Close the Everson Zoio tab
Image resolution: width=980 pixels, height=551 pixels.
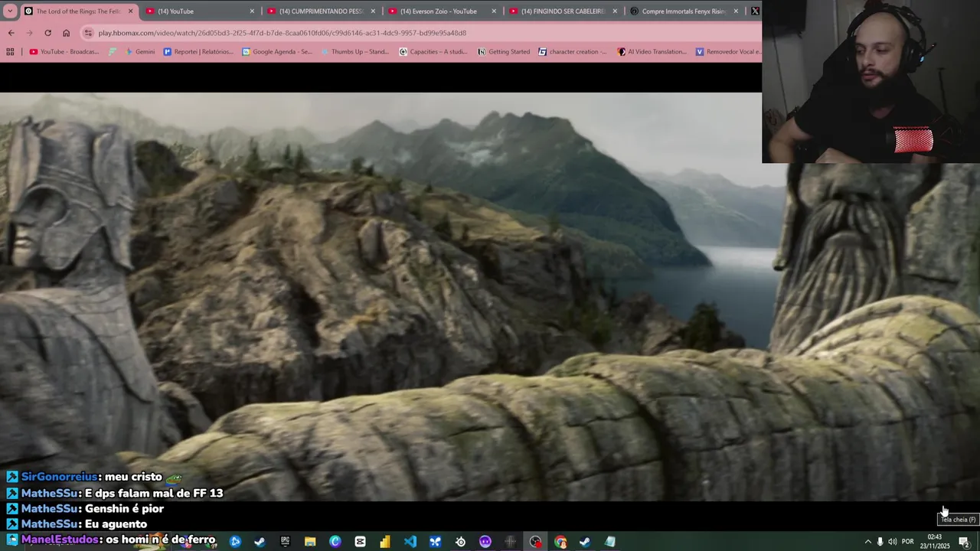pyautogui.click(x=494, y=11)
